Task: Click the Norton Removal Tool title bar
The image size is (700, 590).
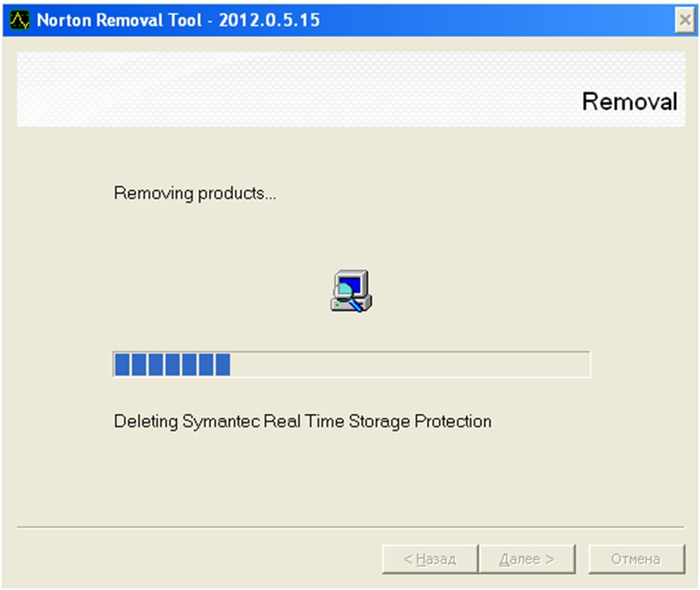Action: [340, 20]
